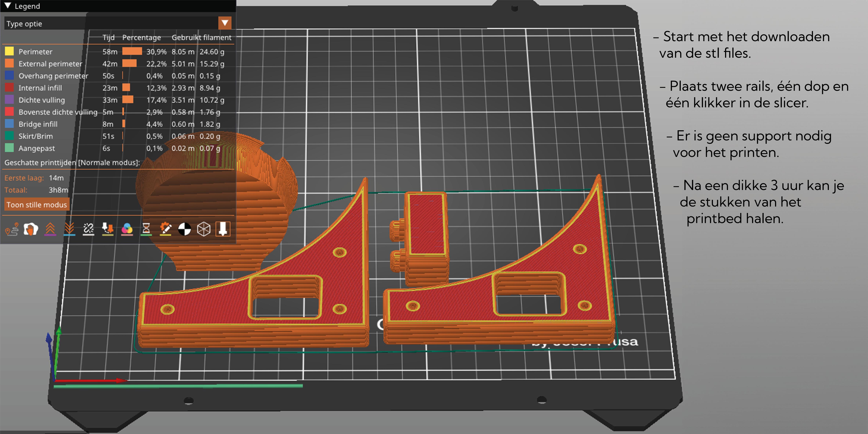Toggle center of gravity icon
The image size is (868, 434).
(184, 229)
